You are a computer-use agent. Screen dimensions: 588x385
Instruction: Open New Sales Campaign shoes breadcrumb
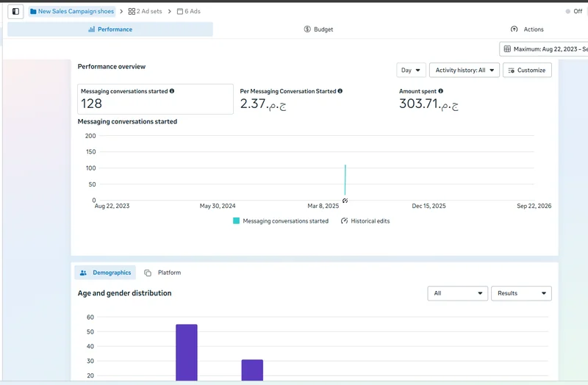(x=72, y=11)
